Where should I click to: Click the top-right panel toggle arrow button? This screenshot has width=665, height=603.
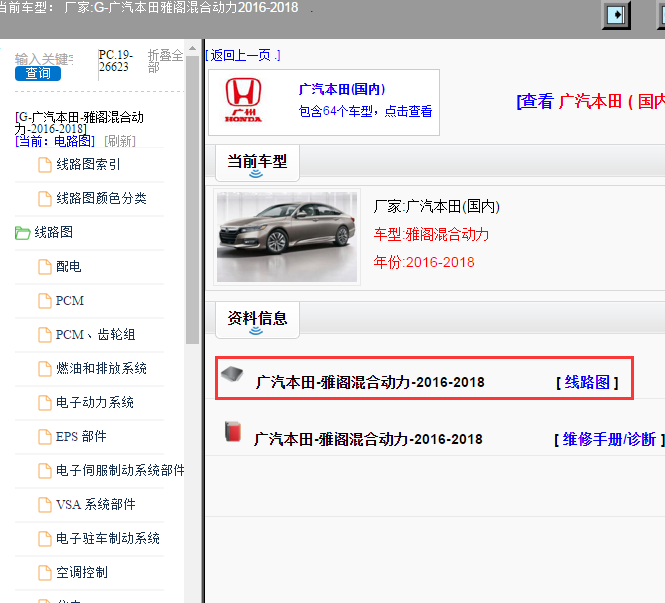click(x=616, y=16)
